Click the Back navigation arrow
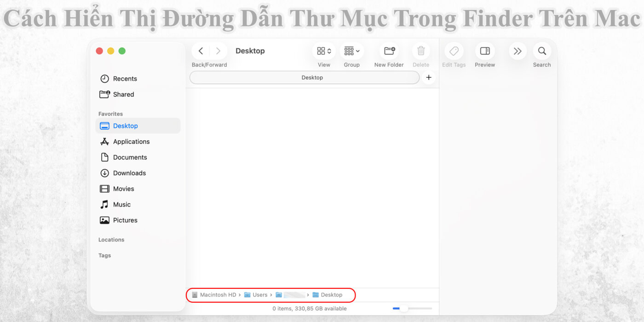 [201, 51]
